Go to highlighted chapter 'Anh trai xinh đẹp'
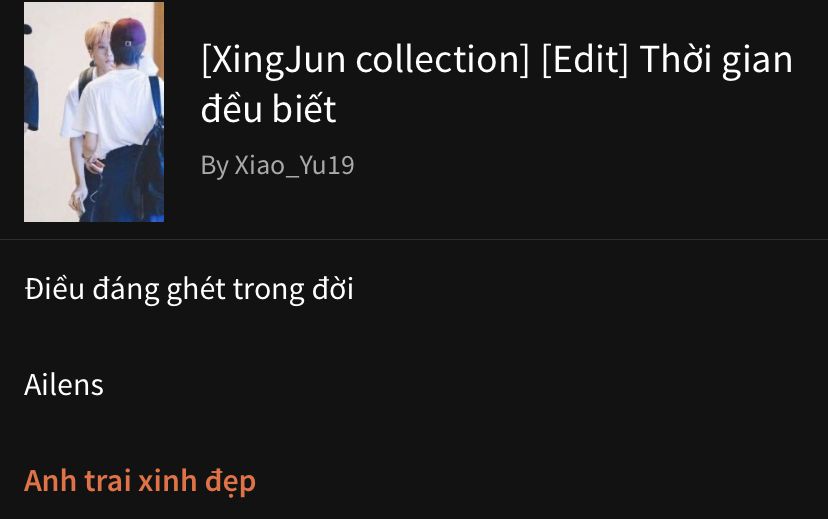828x519 pixels. pos(140,481)
